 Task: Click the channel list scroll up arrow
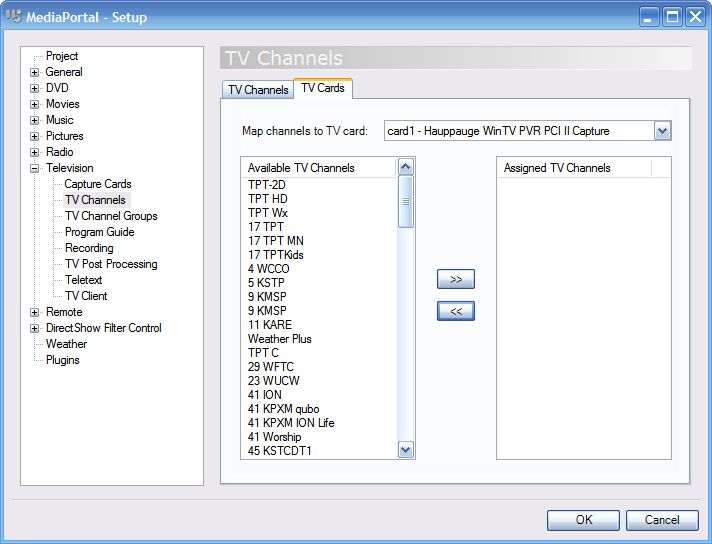pyautogui.click(x=405, y=167)
